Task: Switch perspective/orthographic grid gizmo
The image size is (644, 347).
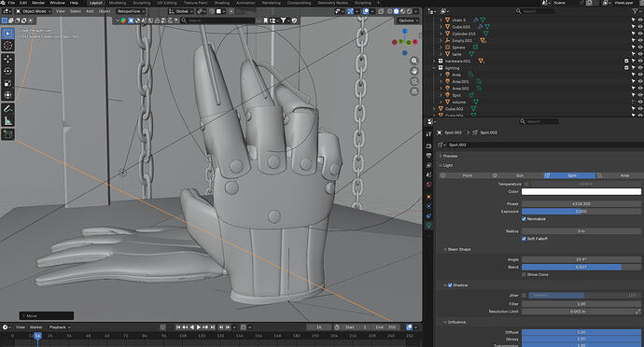Action: [414, 91]
